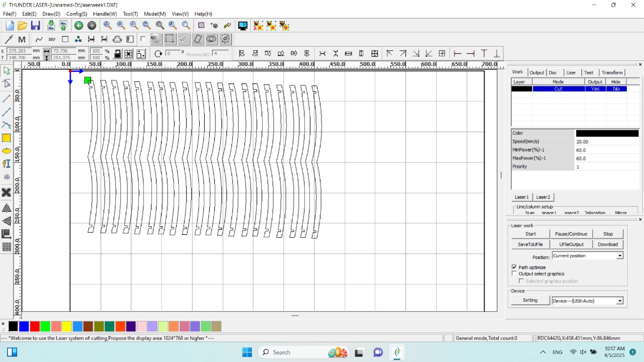Toggle Output Yes cell for the Cut layer

[x=595, y=88]
